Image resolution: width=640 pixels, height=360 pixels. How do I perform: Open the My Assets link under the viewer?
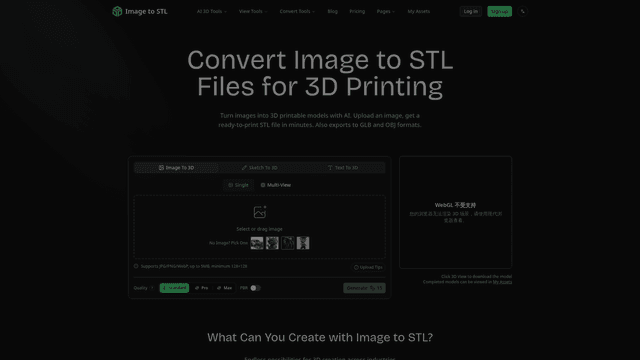(502, 282)
